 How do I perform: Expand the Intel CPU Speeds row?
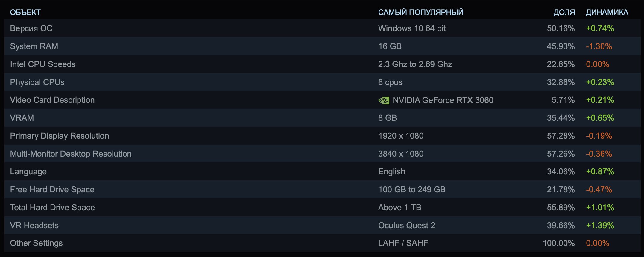tap(322, 64)
